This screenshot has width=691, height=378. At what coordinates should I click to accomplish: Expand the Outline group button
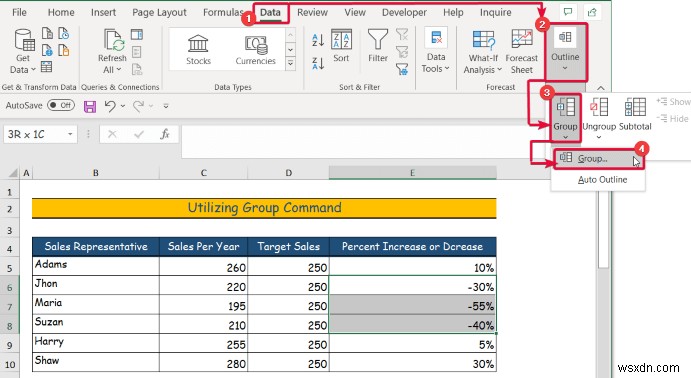[565, 52]
